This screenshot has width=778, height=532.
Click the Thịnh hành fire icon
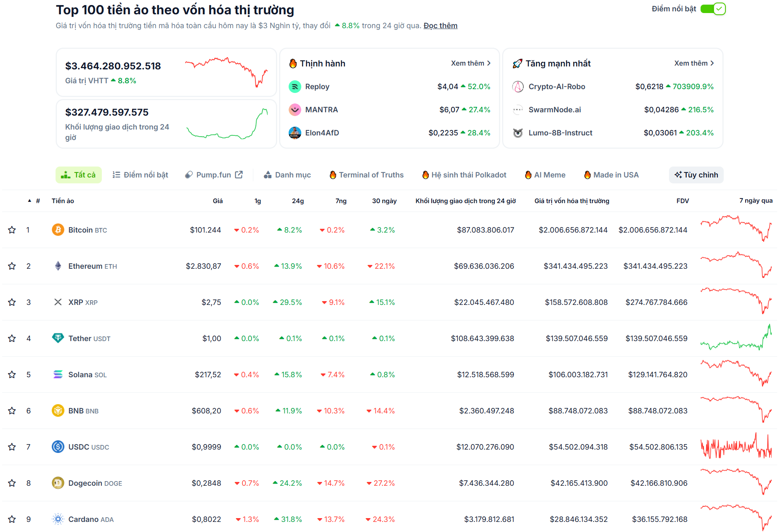293,64
